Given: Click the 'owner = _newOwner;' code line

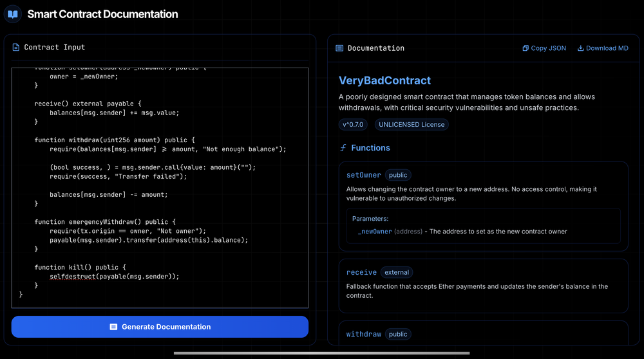Looking at the screenshot, I should 84,77.
